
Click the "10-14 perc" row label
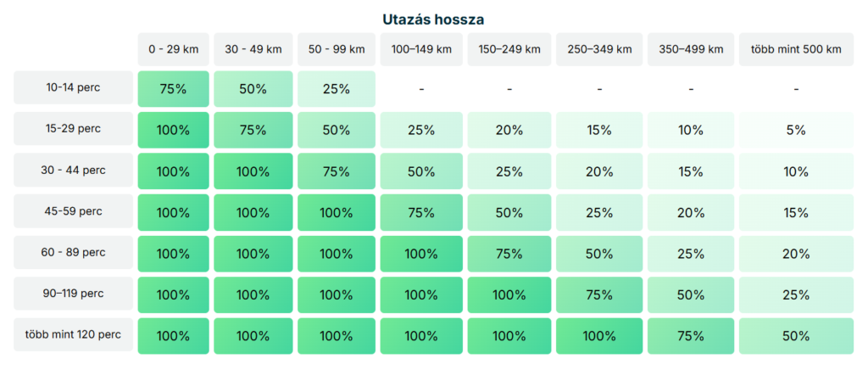pos(74,87)
